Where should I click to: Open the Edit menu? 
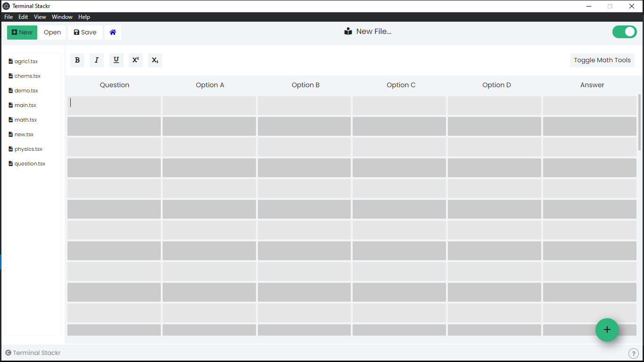click(23, 17)
